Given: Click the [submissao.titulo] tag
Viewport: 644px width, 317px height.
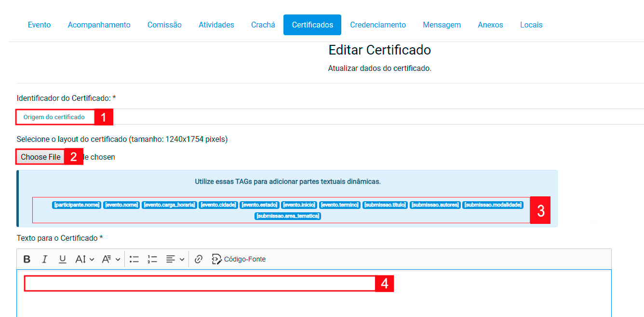Looking at the screenshot, I should pos(385,205).
